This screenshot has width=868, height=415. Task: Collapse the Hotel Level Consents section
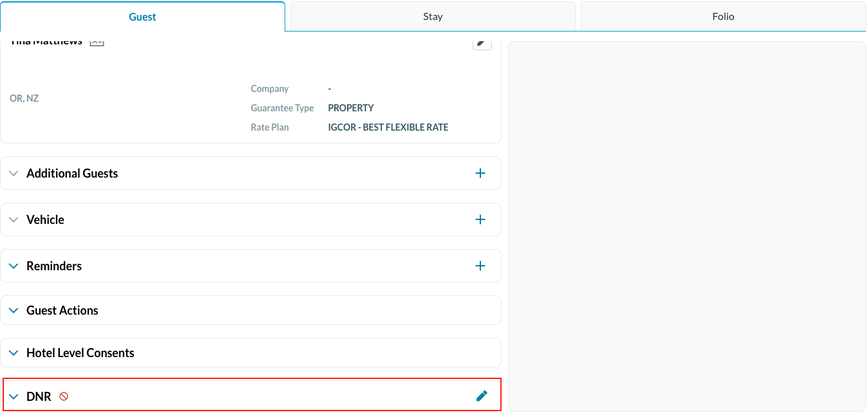point(14,352)
